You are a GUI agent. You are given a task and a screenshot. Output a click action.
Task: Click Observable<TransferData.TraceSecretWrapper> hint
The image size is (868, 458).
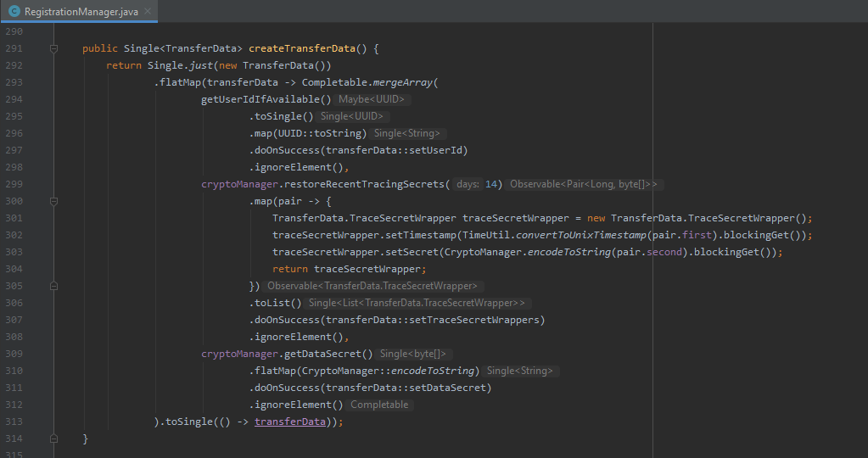[x=372, y=286]
